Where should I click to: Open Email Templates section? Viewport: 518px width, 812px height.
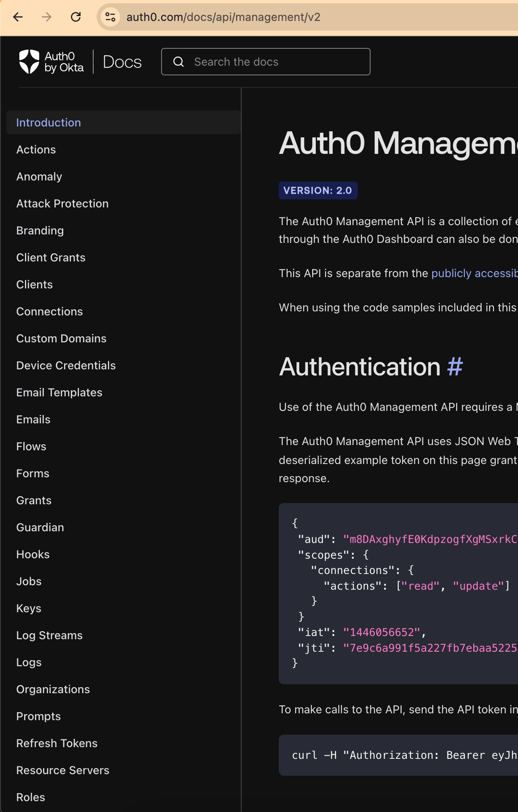click(59, 392)
